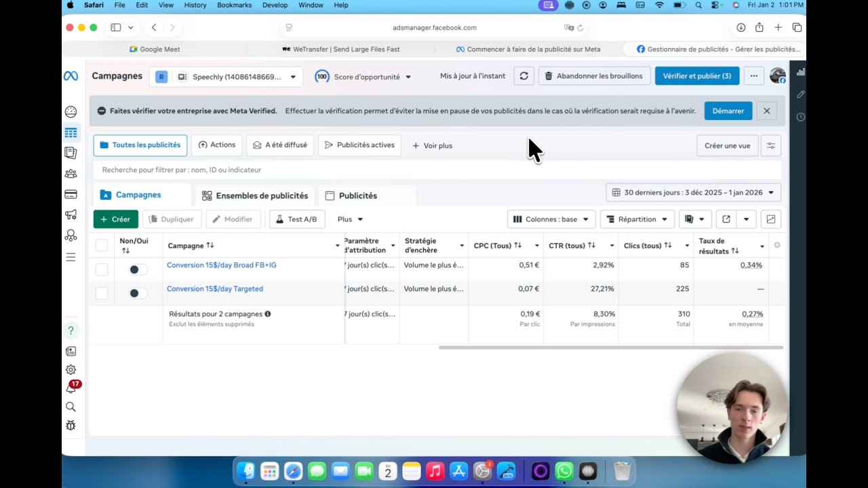Open the billing card icon in sidebar
868x488 pixels.
pos(71,195)
